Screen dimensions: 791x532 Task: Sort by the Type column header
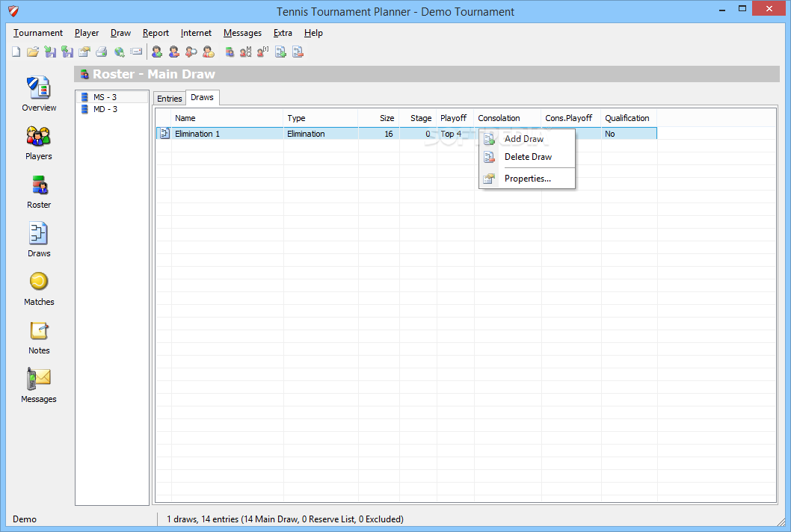321,118
